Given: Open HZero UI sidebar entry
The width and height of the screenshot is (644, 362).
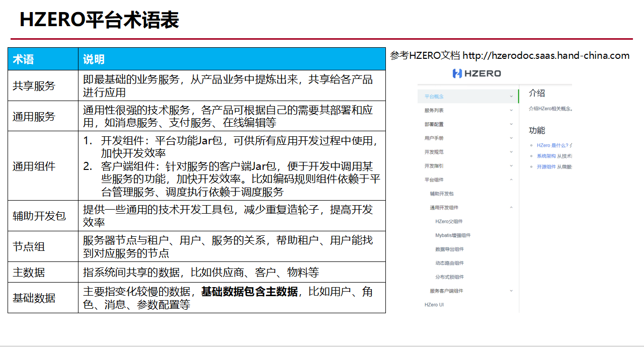Looking at the screenshot, I should point(434,305).
